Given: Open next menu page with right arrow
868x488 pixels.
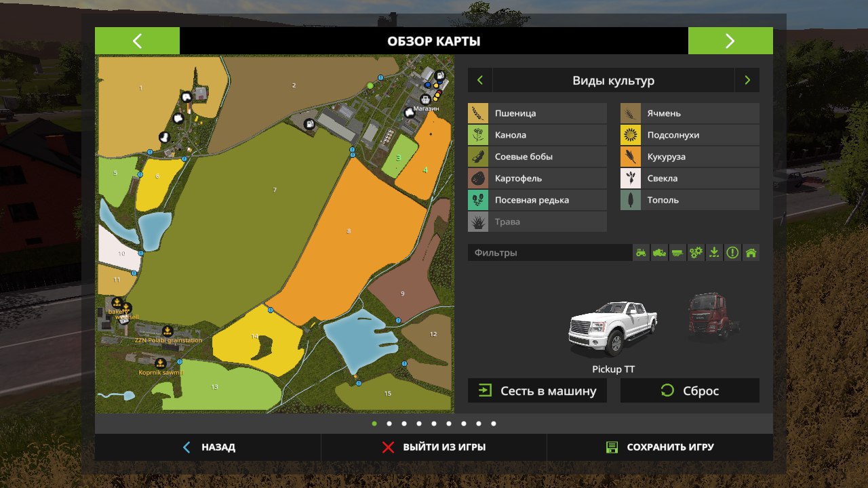Looking at the screenshot, I should pos(730,41).
